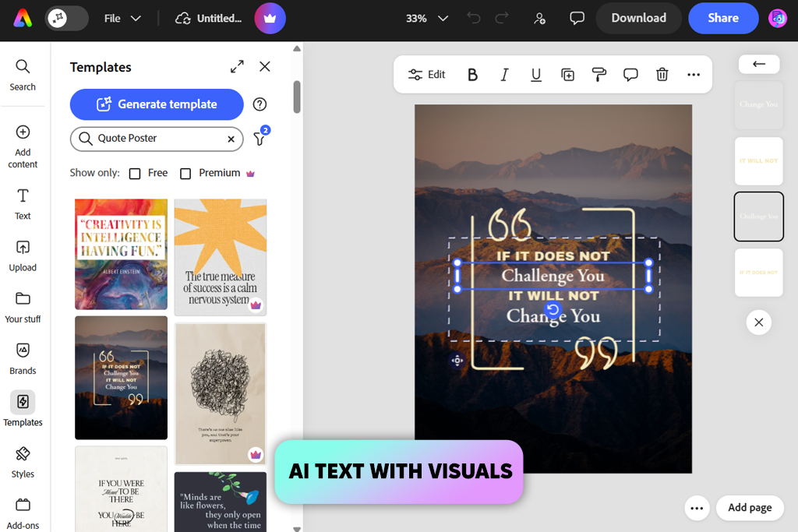Toggle Bold formatting

(472, 75)
